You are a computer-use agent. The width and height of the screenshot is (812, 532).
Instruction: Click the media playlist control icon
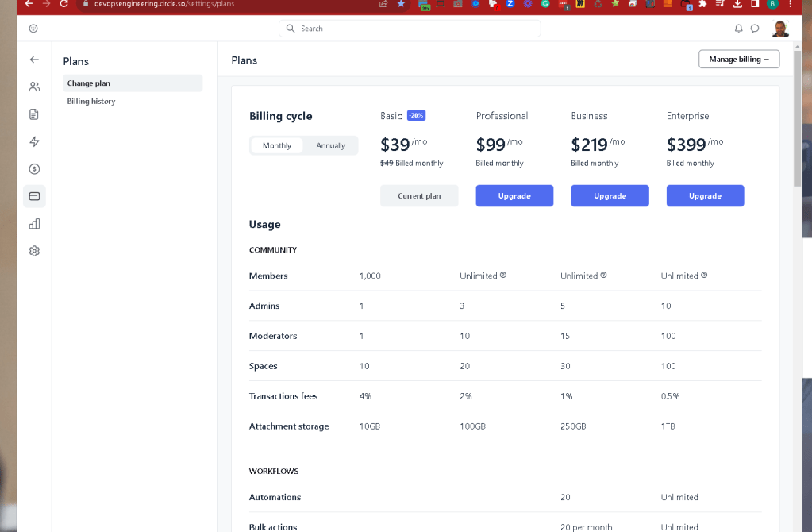tap(720, 4)
